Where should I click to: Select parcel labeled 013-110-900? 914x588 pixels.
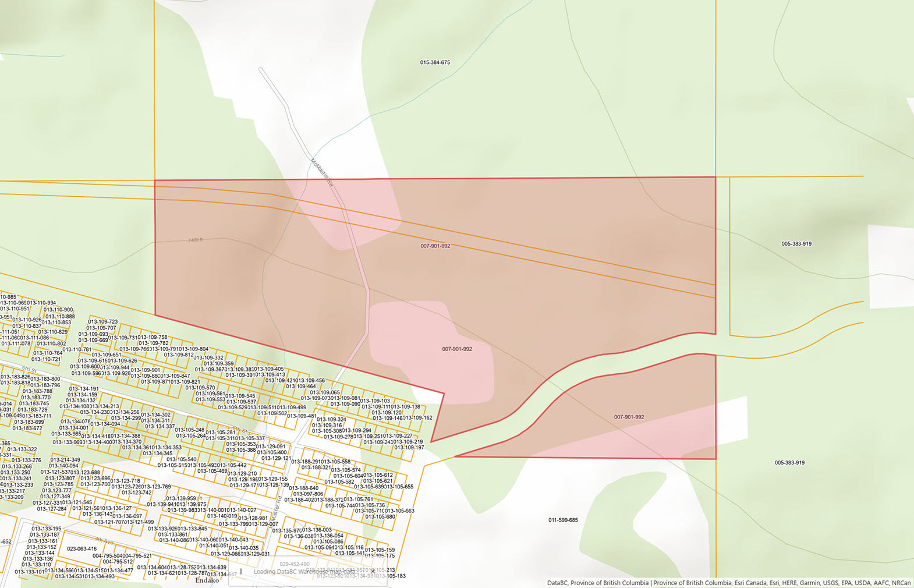pos(59,310)
